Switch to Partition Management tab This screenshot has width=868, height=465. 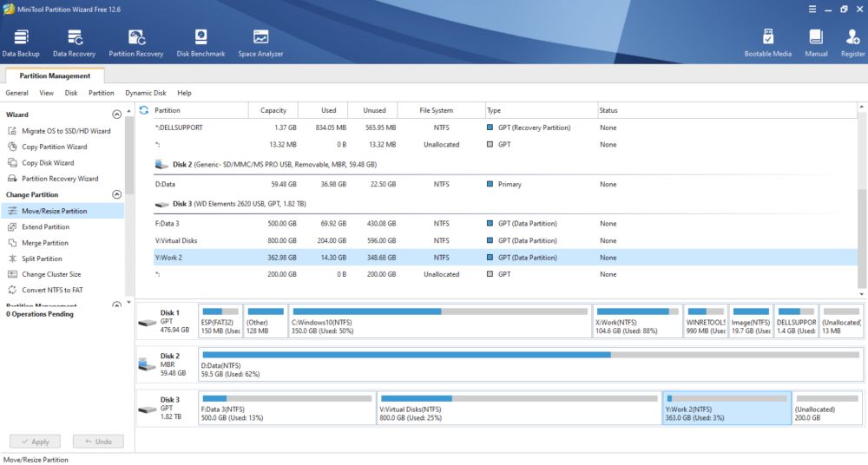[55, 75]
